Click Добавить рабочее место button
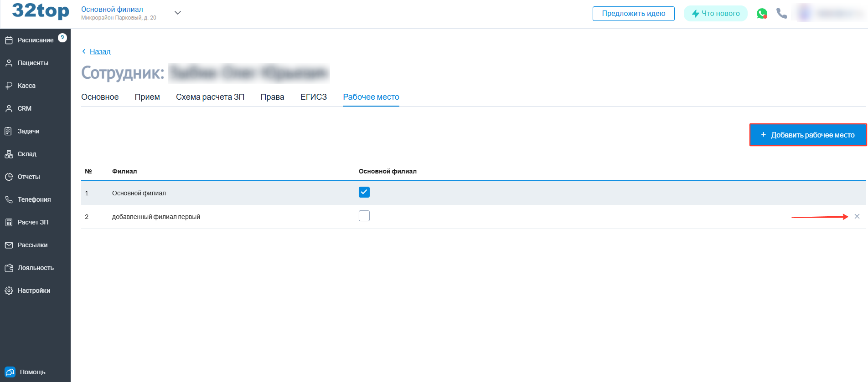This screenshot has height=382, width=868. (x=808, y=135)
